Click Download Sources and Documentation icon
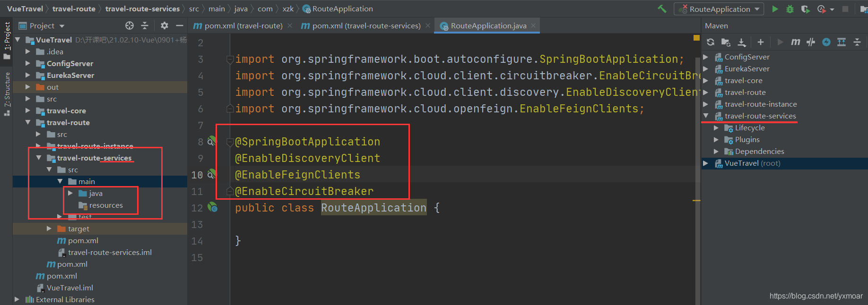 (742, 42)
